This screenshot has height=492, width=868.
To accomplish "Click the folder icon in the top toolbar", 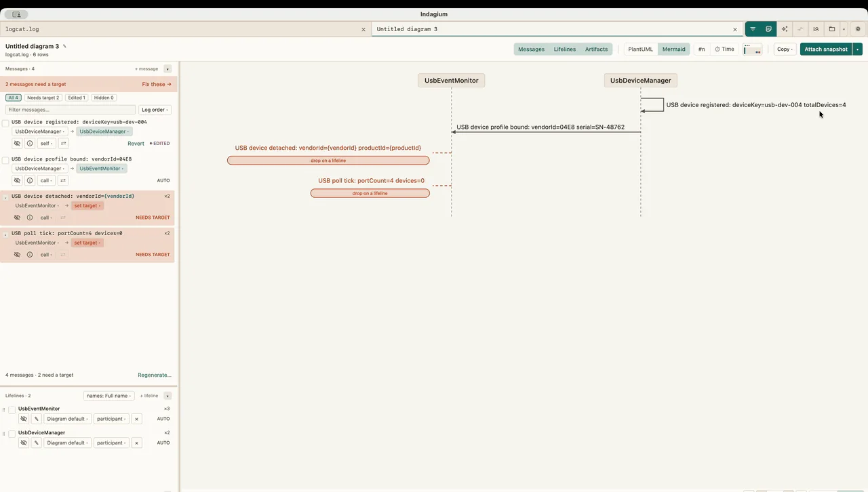I will tap(832, 29).
